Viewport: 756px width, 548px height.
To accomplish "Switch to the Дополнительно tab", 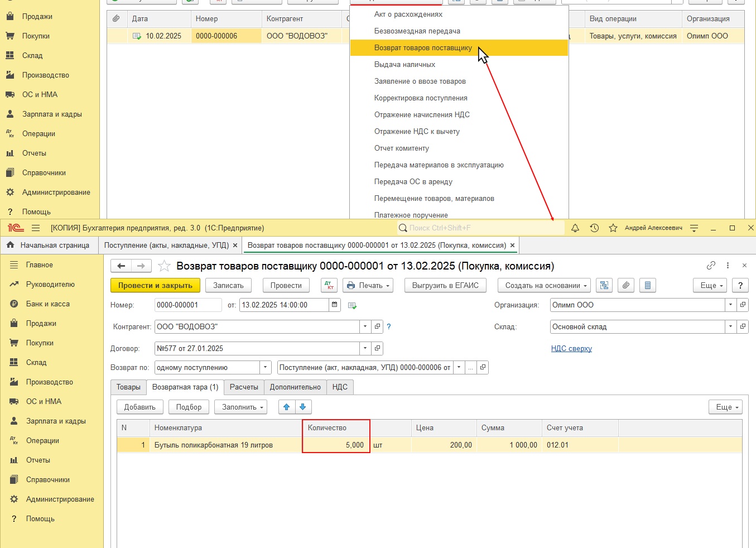I will (x=295, y=387).
